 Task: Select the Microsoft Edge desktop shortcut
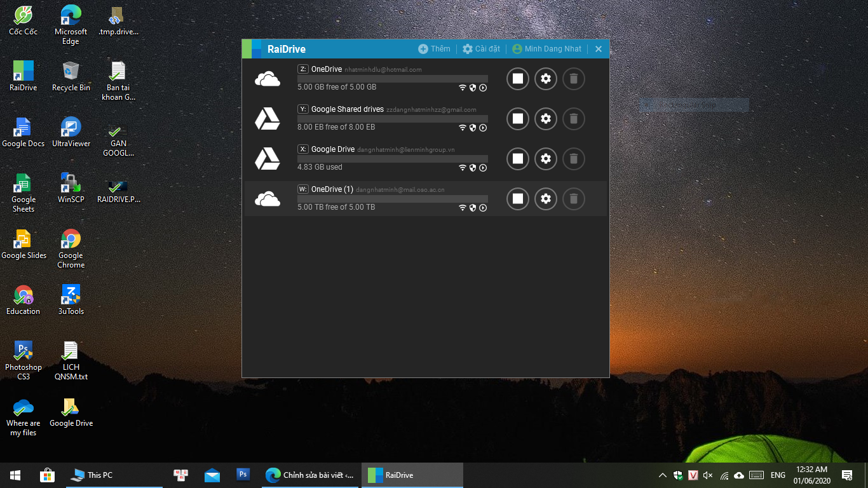[71, 25]
